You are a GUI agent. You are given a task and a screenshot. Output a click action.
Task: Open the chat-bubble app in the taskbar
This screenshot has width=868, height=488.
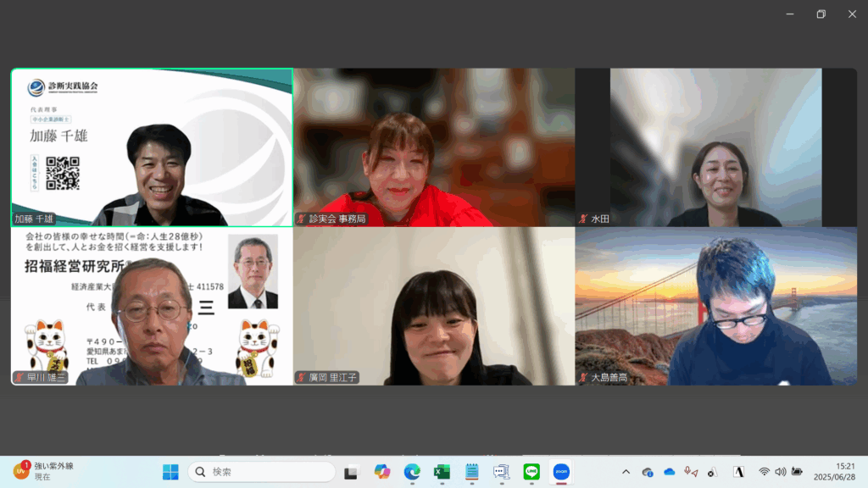coord(502,472)
